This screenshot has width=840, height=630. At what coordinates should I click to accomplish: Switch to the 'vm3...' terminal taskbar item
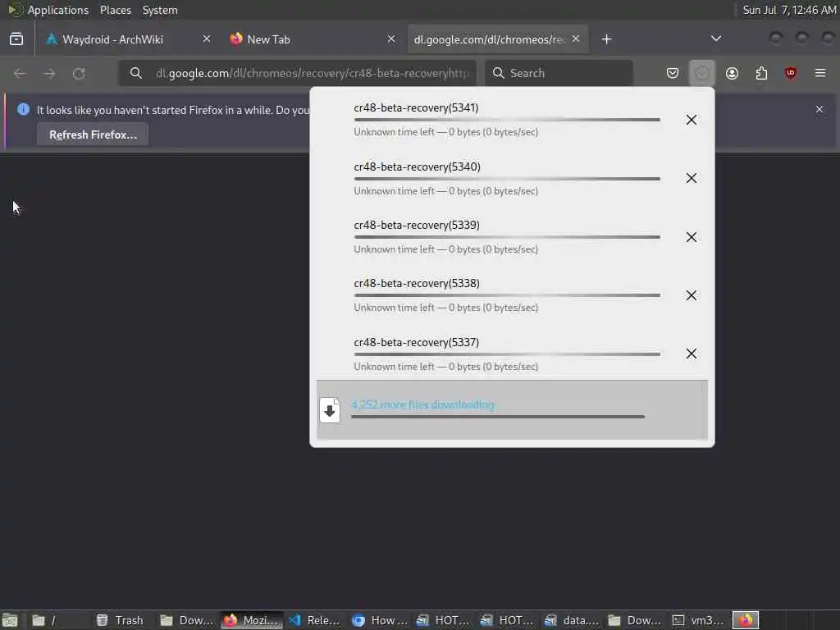[699, 620]
